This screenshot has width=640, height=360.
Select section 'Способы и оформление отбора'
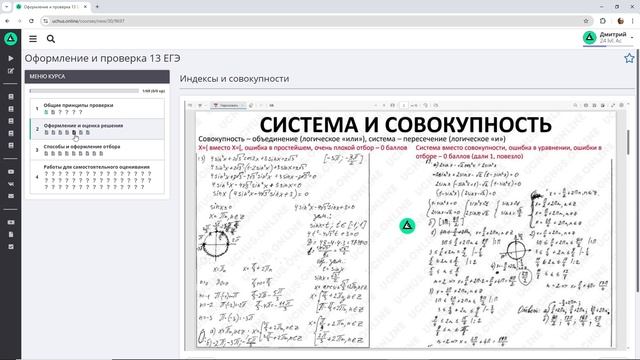(x=82, y=147)
